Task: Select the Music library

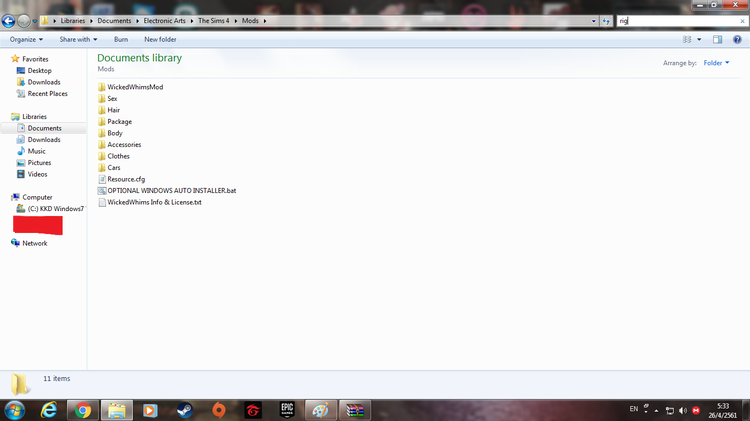Action: click(x=36, y=151)
